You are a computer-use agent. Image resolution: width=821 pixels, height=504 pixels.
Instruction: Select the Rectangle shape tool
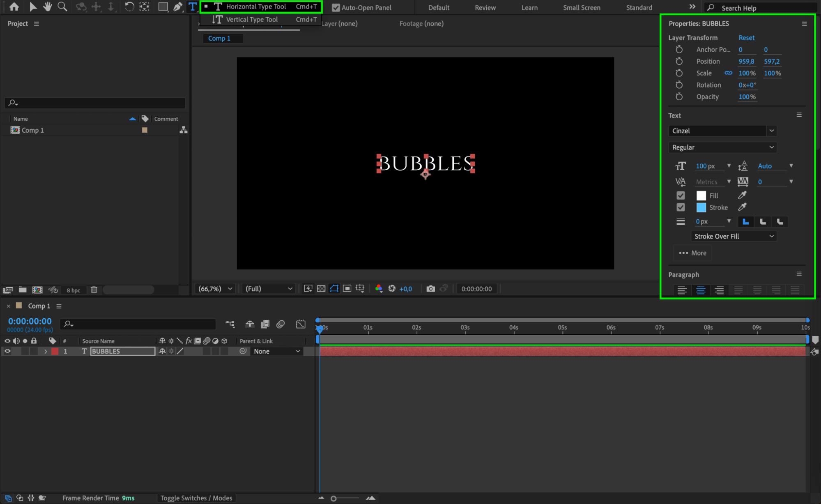pos(163,7)
